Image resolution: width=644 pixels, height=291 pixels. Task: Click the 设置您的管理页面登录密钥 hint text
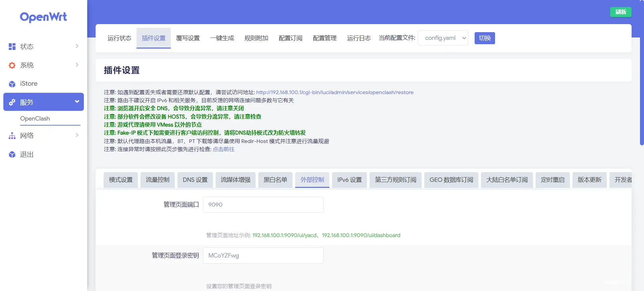239,286
